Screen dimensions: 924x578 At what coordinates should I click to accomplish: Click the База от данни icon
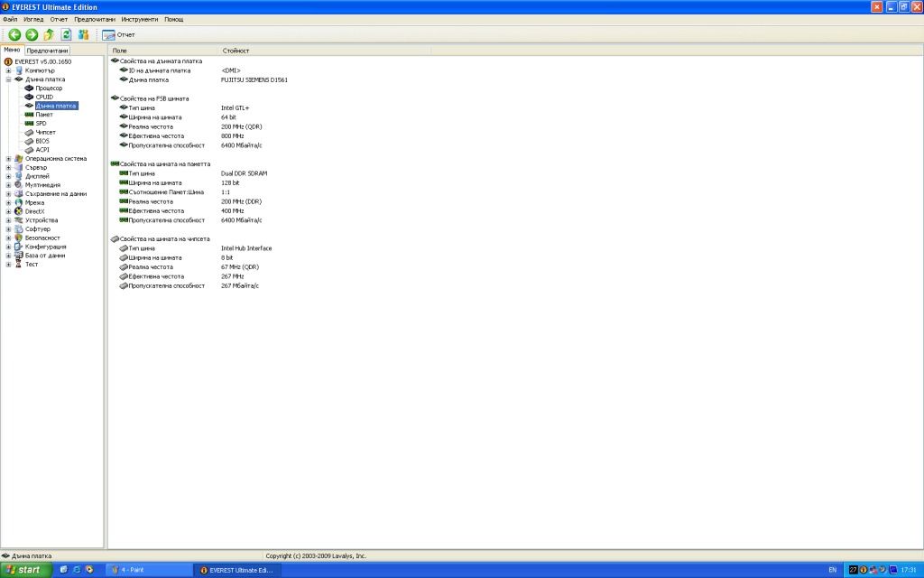pos(19,256)
